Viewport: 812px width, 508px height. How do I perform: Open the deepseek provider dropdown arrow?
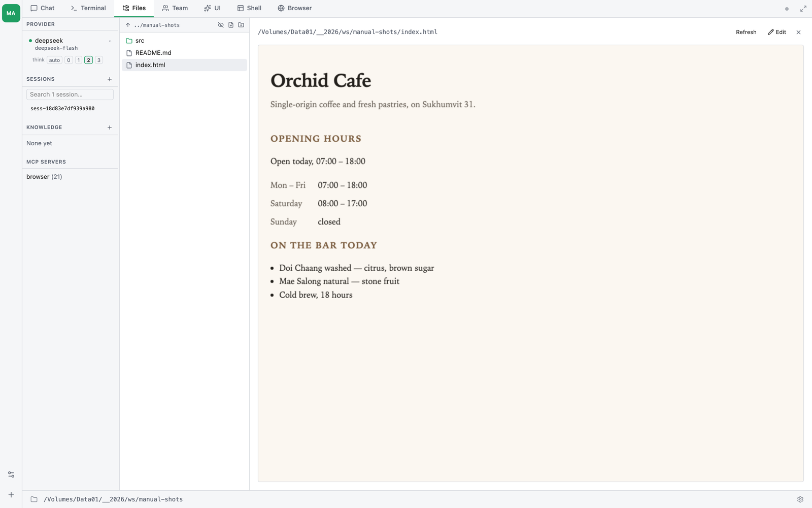(x=110, y=41)
